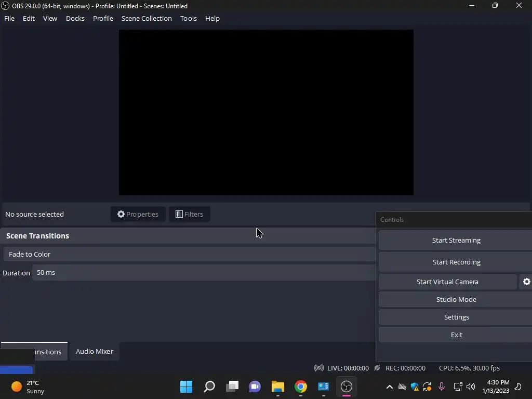Open the clock and date calendar
The height and width of the screenshot is (399, 532).
click(496, 387)
